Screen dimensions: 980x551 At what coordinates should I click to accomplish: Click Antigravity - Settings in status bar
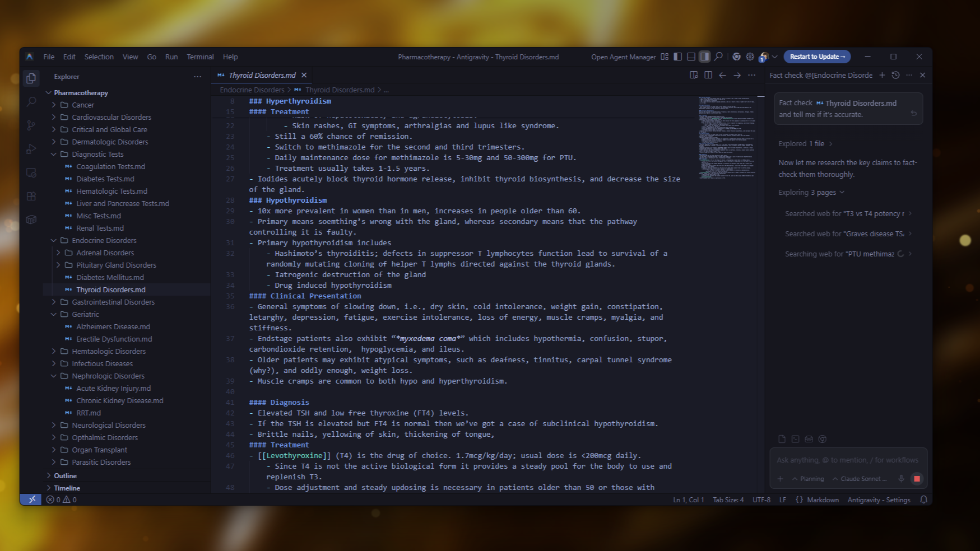879,499
